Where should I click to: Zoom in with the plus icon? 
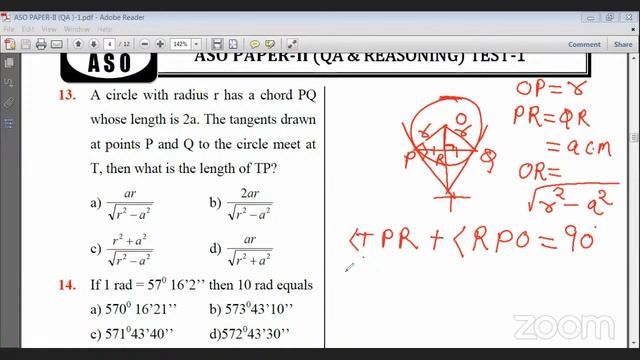coord(160,44)
